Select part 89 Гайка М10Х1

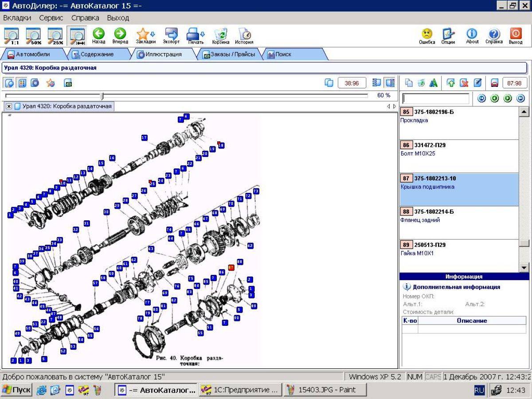tap(459, 256)
